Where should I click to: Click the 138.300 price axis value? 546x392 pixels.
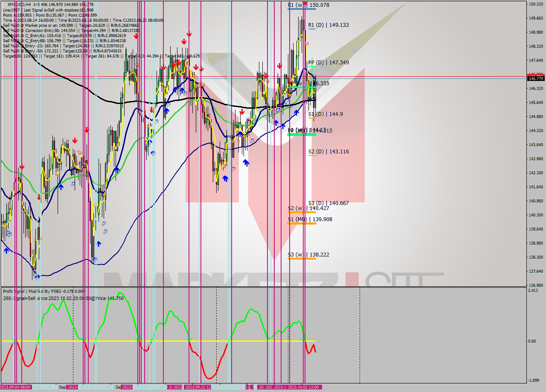(x=536, y=257)
